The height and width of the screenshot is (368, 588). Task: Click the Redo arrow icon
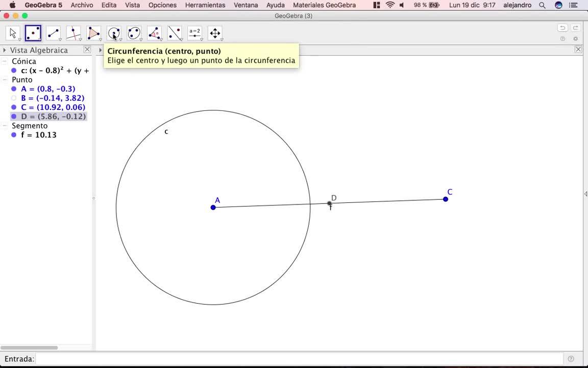(575, 28)
